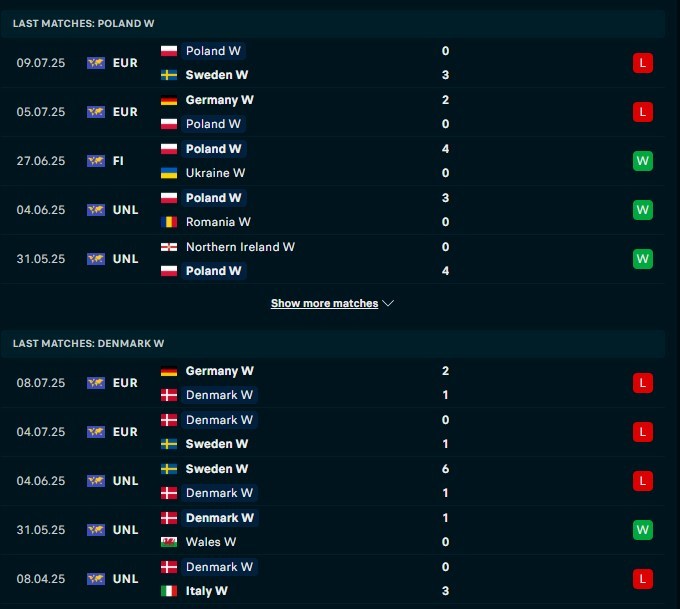Screen dimensions: 680x609
Task: Click the Ukraine flag icon
Action: click(x=169, y=173)
